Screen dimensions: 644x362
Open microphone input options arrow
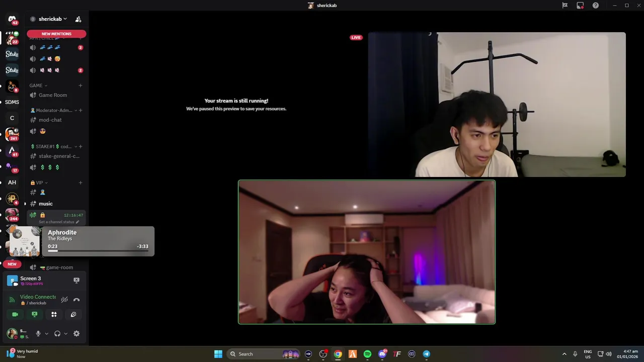(46, 333)
